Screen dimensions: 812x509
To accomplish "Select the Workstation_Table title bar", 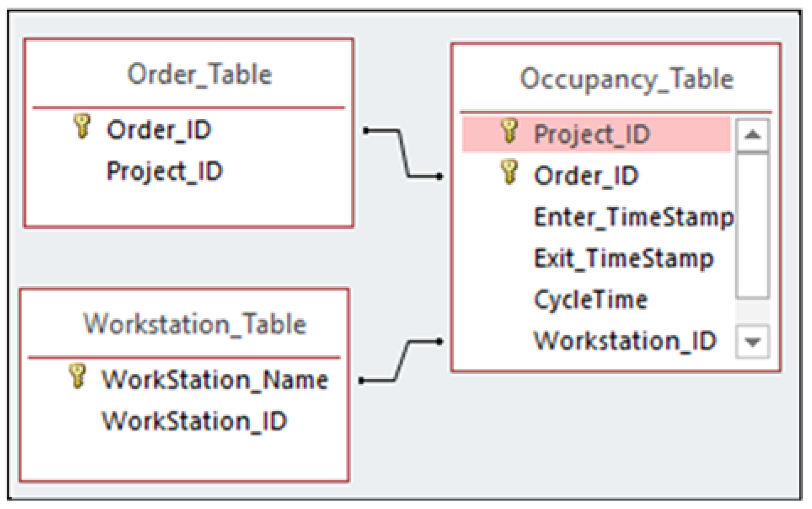I will (x=195, y=324).
